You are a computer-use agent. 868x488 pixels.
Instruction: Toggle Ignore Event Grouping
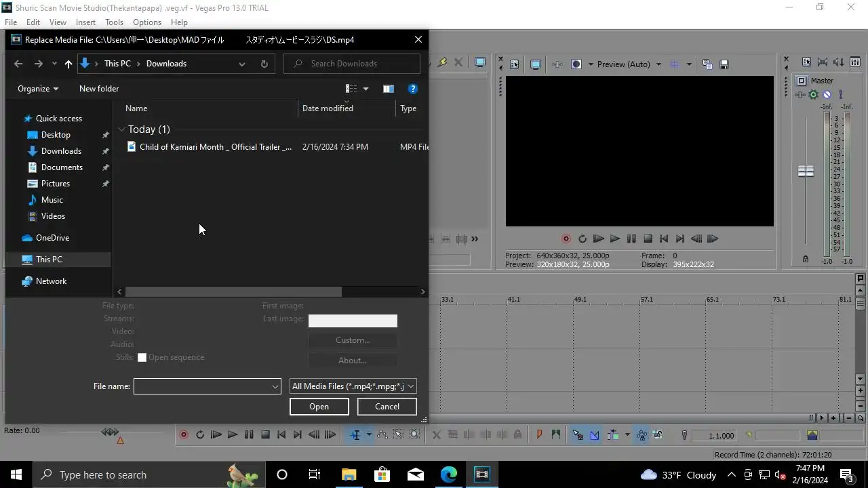(657, 435)
